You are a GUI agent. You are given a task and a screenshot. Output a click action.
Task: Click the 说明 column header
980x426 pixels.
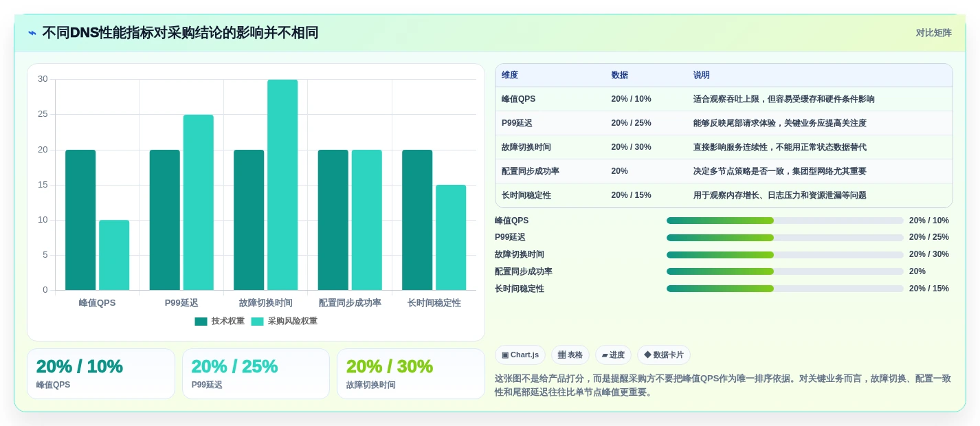[702, 76]
